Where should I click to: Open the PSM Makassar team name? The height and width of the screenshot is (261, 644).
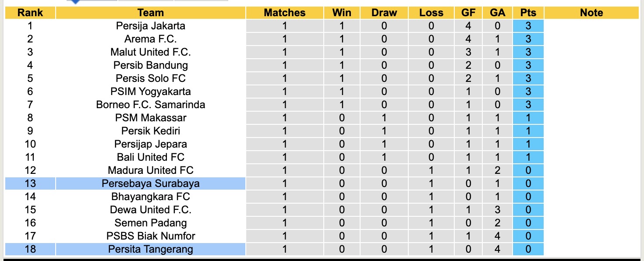(150, 118)
